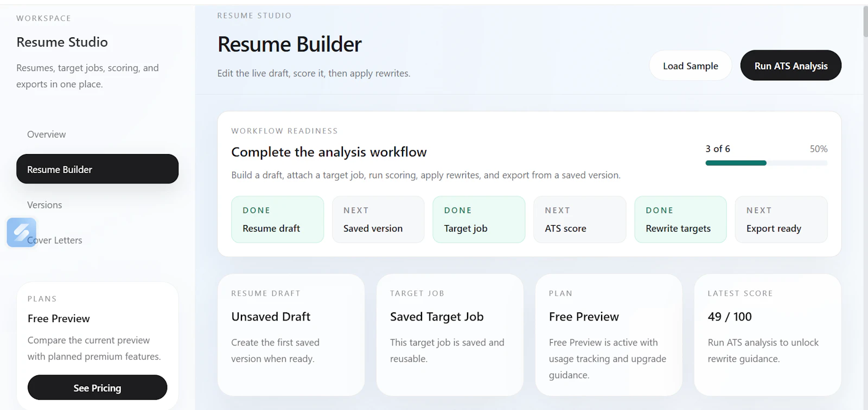This screenshot has height=410, width=868.
Task: Click the page vertical scrollbar
Action: (x=865, y=22)
